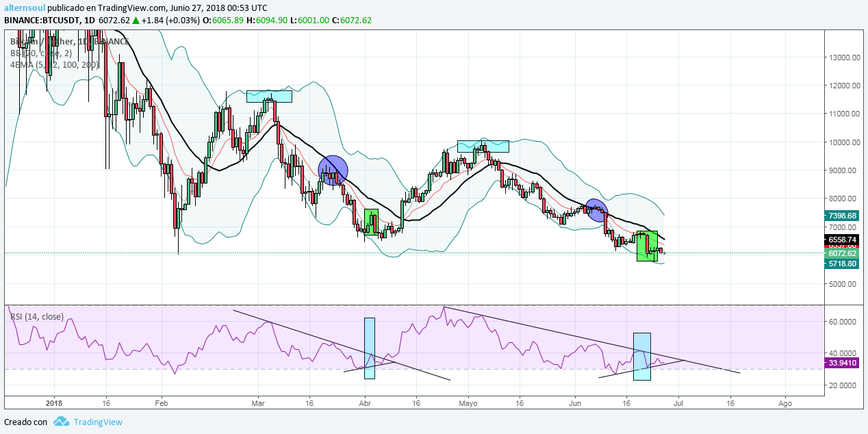Select the cyan rectangle at the May price peak

point(483,146)
